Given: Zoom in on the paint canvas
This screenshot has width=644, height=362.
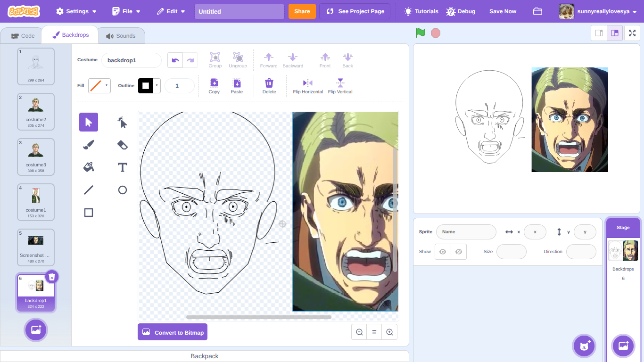Looking at the screenshot, I should point(389,332).
